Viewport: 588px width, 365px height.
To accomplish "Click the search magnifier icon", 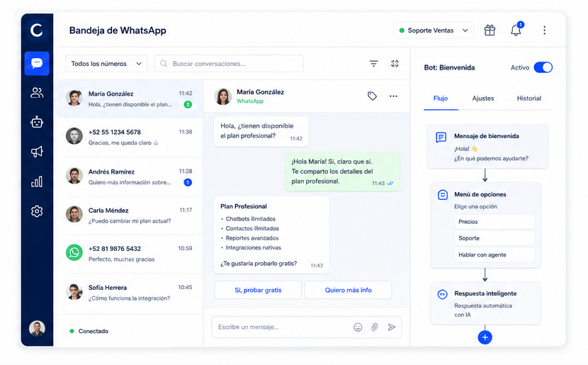I will click(x=164, y=63).
